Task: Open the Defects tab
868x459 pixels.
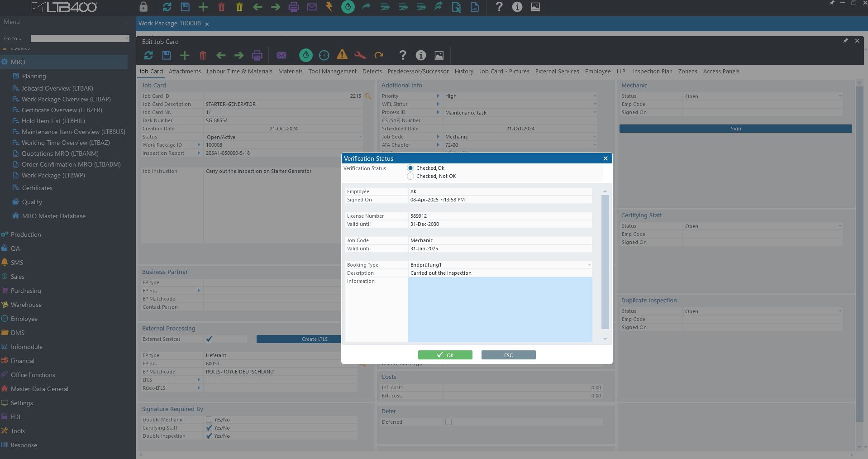Action: click(372, 72)
